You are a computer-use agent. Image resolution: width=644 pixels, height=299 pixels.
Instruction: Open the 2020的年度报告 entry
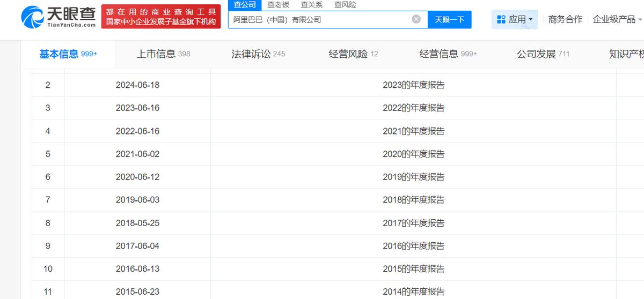pyautogui.click(x=413, y=154)
